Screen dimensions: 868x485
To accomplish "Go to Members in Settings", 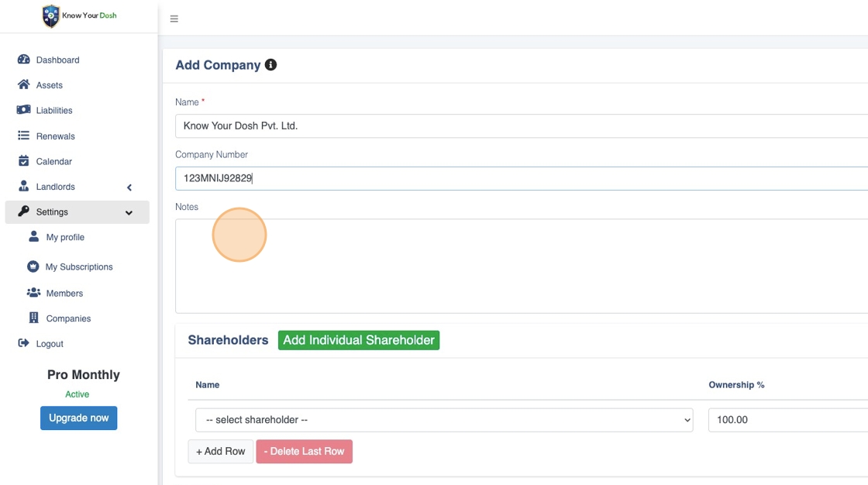I will tap(64, 293).
